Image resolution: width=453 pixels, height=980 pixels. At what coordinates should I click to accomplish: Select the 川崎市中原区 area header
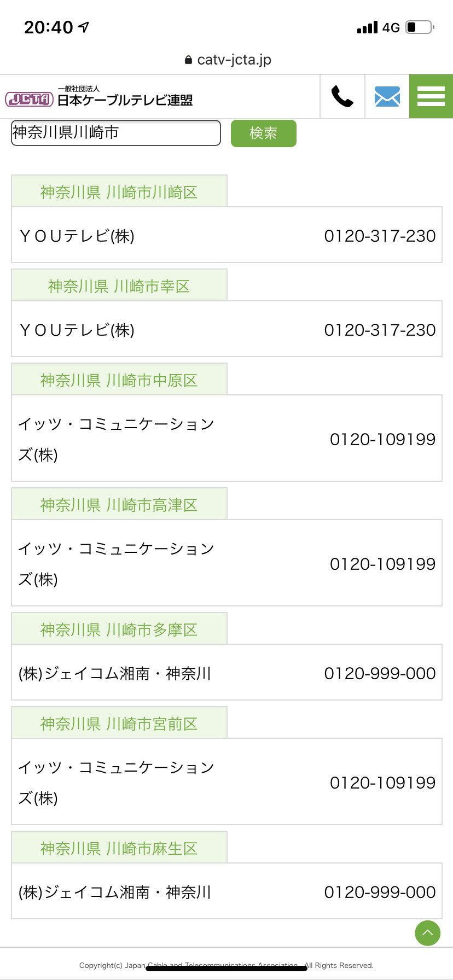click(x=119, y=380)
